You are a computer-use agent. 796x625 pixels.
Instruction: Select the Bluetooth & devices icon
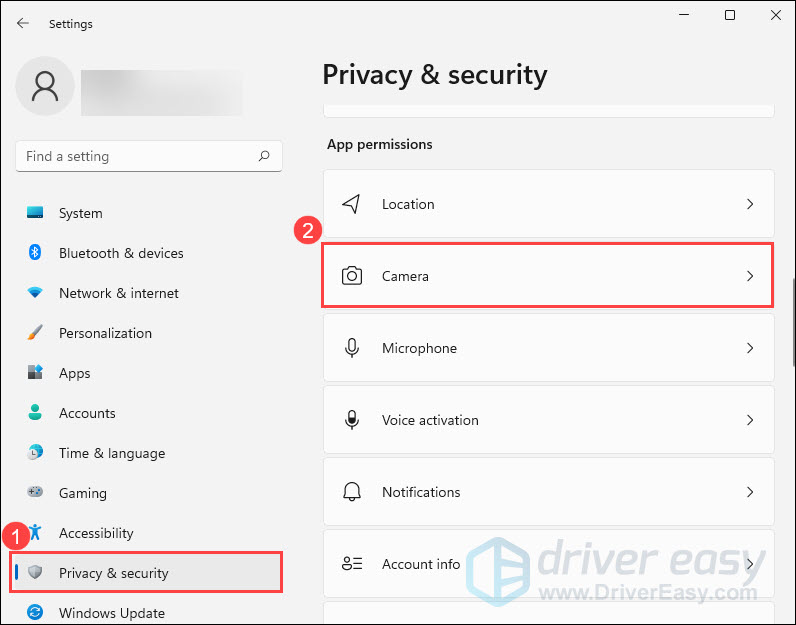pos(36,253)
